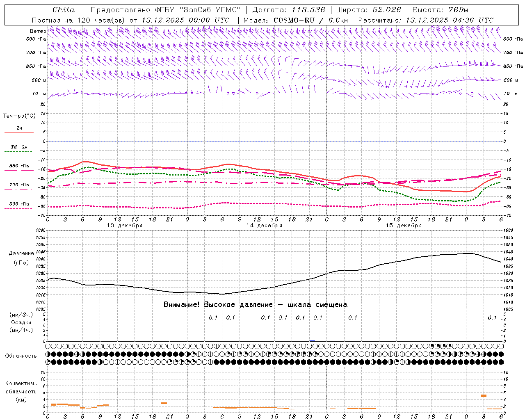Image resolution: width=525 pixels, height=420 pixels.
Task: Click the 15 декабря date label
Action: click(x=404, y=226)
